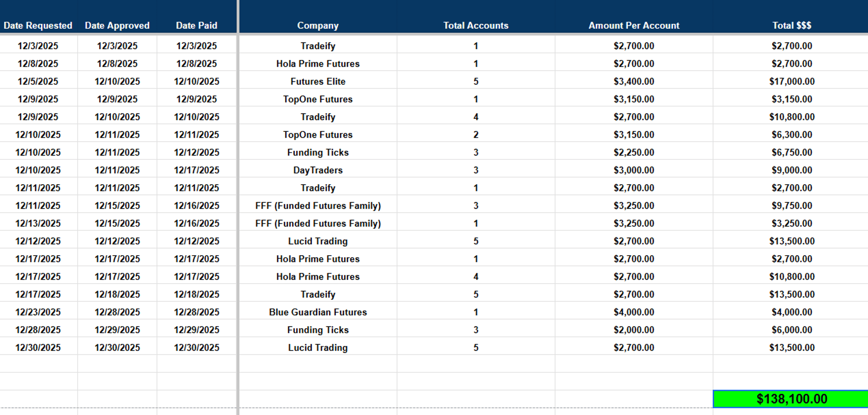
Task: Select the Amount Per Account header
Action: pos(634,25)
